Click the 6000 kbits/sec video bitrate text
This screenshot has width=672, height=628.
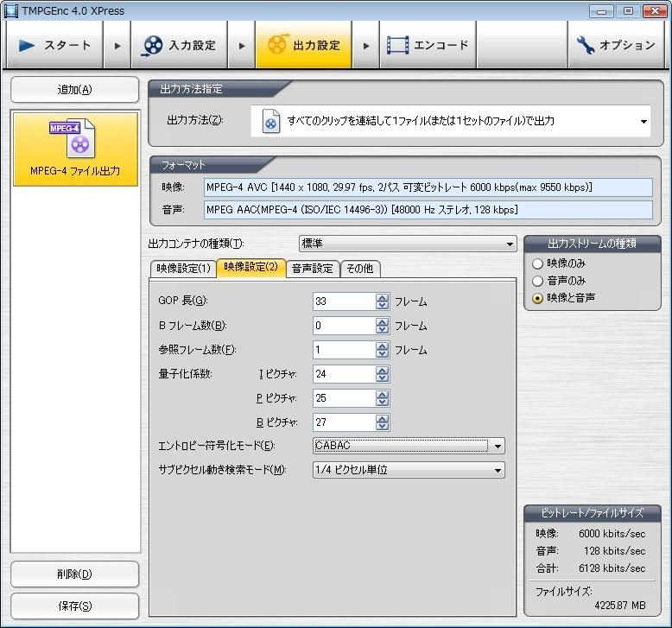point(612,534)
